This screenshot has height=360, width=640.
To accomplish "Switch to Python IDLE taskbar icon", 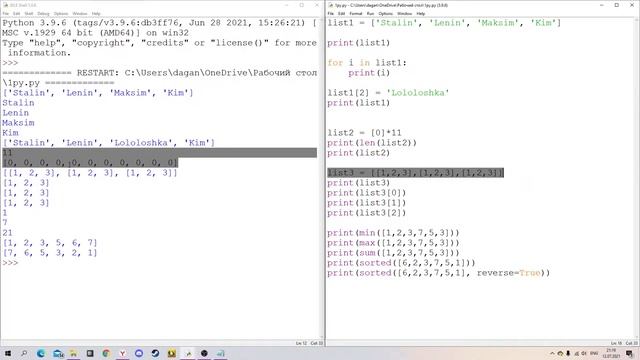I will (x=188, y=353).
